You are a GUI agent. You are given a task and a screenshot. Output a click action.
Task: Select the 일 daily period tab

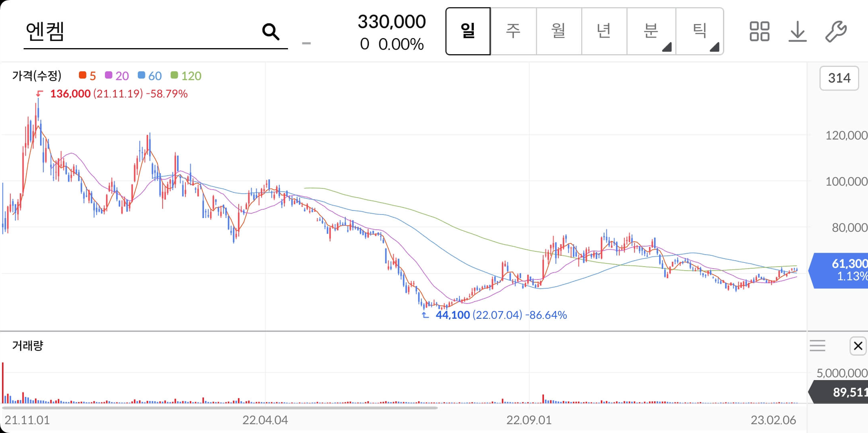click(468, 31)
